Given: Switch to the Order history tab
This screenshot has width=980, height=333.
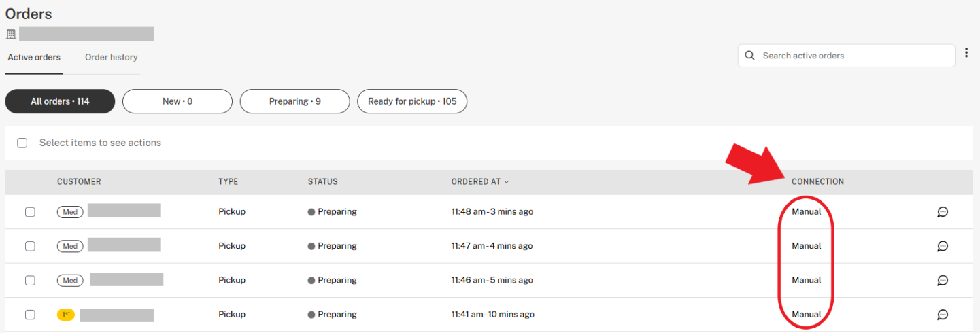Looking at the screenshot, I should 112,57.
